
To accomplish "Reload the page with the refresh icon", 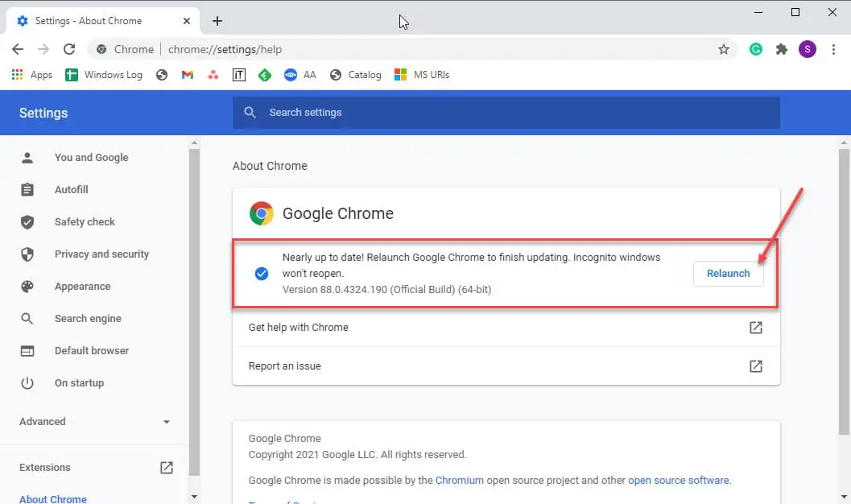I will [x=69, y=49].
